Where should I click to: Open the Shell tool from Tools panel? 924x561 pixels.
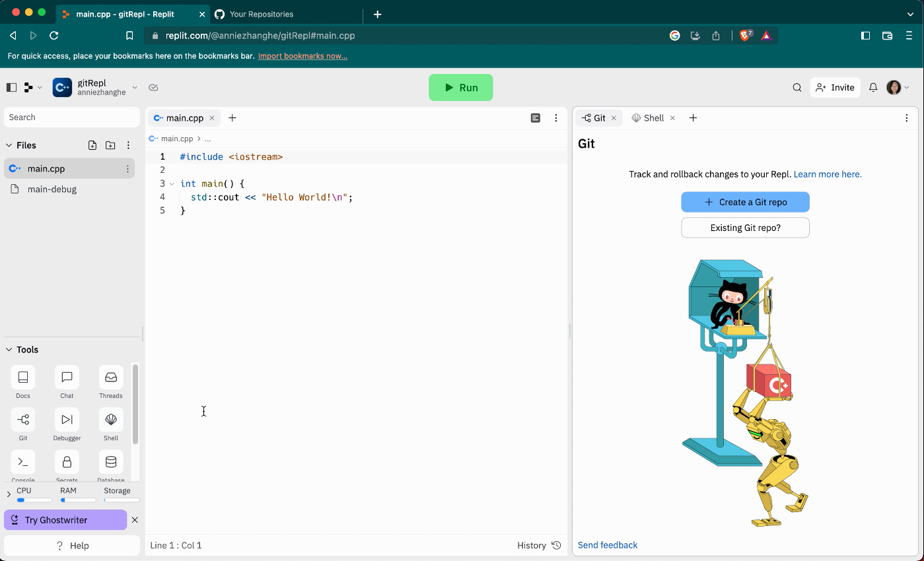110,424
